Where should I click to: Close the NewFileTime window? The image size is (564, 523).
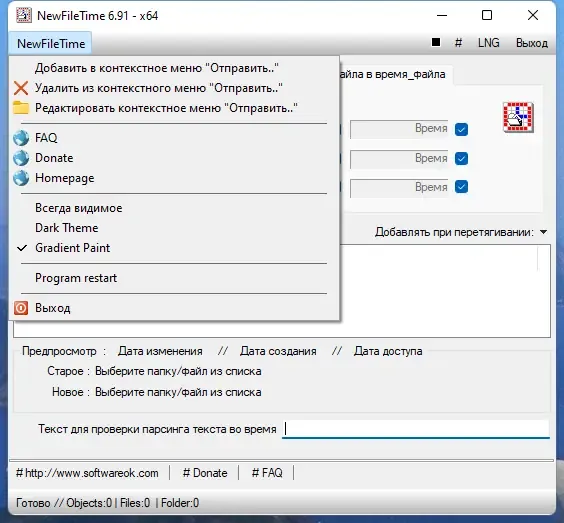533,15
